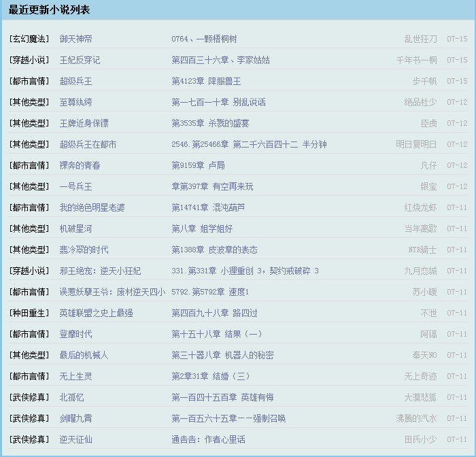Select the novel 一号兵王
476x457 pixels.
coord(75,186)
